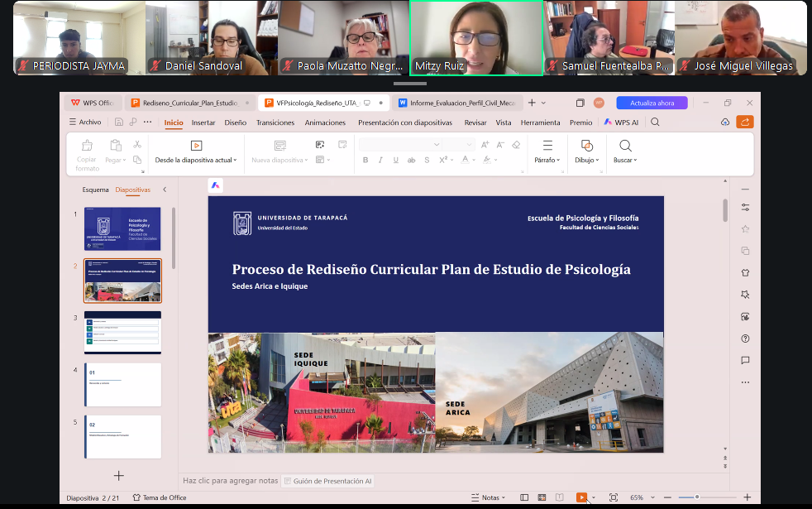Click the Copiar formato brush icon
This screenshot has height=509, width=812.
pyautogui.click(x=87, y=145)
